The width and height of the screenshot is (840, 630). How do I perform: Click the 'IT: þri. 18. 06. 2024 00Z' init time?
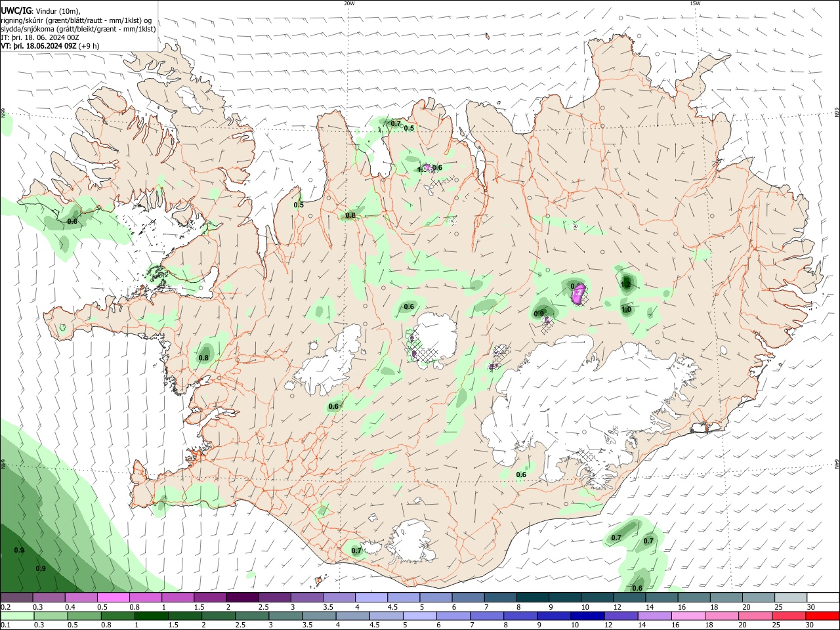[x=40, y=37]
